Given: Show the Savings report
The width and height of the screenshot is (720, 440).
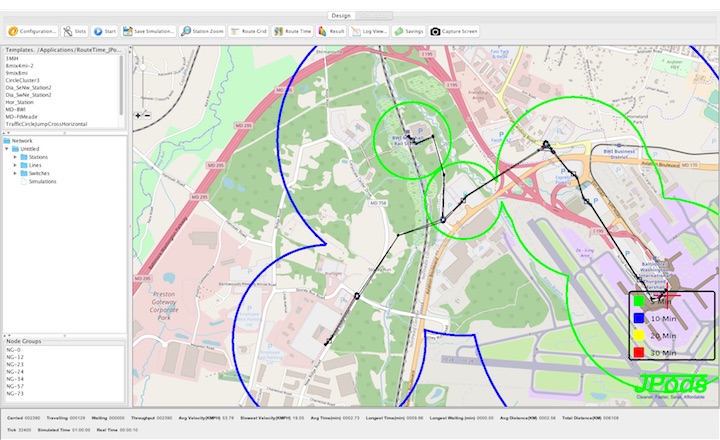Looking at the screenshot, I should (408, 31).
